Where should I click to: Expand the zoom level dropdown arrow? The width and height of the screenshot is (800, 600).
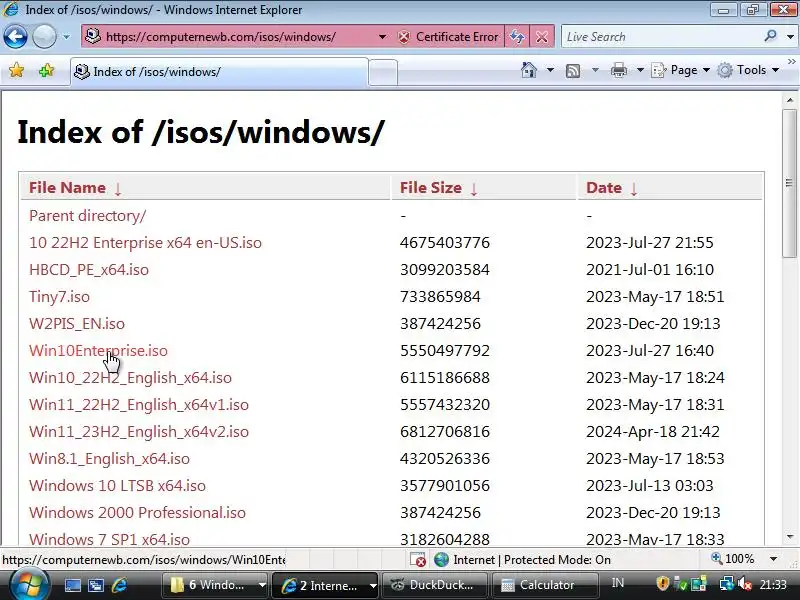coord(773,559)
